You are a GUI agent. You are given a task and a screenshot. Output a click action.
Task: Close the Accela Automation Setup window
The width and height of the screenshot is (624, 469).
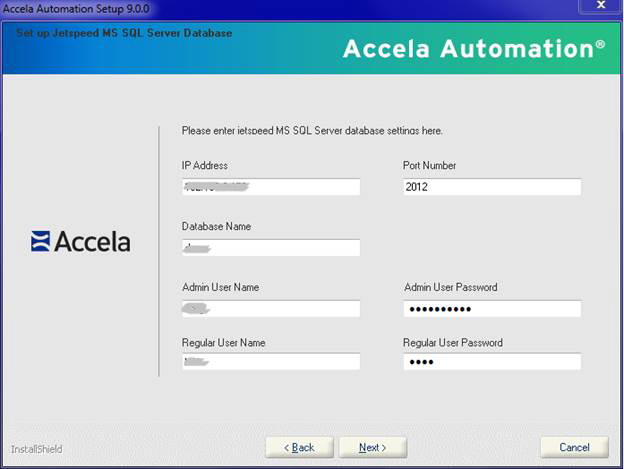600,6
